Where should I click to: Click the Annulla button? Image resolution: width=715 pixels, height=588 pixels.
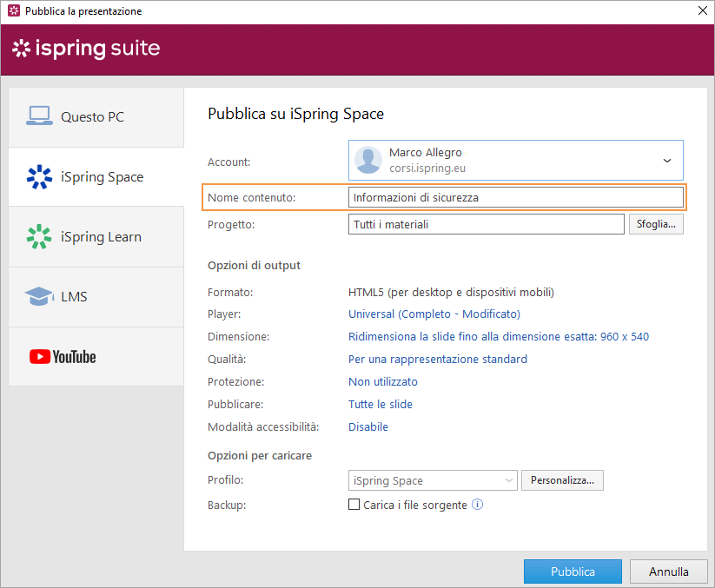[x=669, y=571]
